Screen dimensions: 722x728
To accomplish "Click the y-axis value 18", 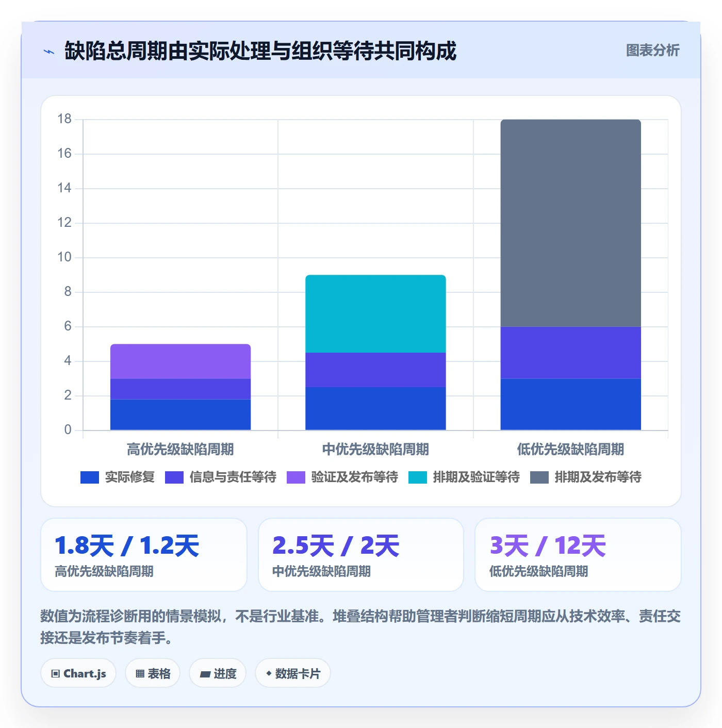I will 64,119.
